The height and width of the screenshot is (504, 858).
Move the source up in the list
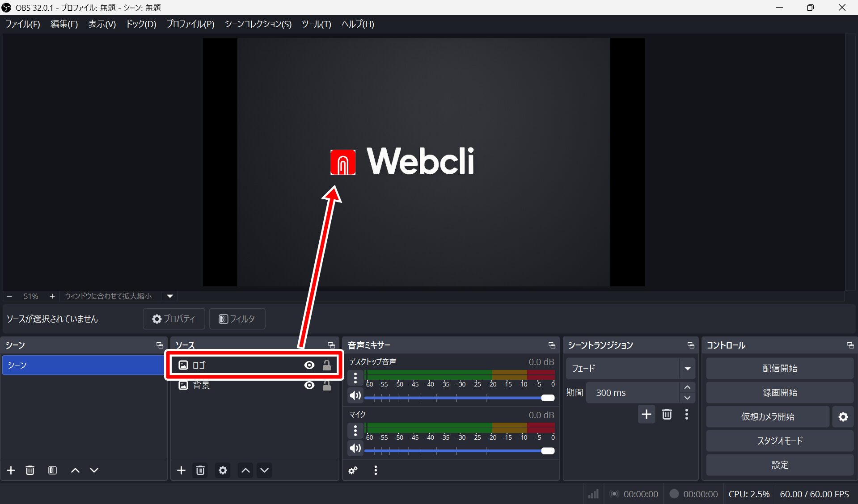[245, 470]
